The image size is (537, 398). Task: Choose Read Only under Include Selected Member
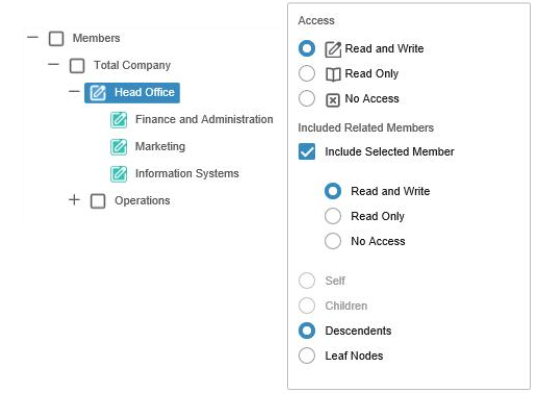(333, 216)
